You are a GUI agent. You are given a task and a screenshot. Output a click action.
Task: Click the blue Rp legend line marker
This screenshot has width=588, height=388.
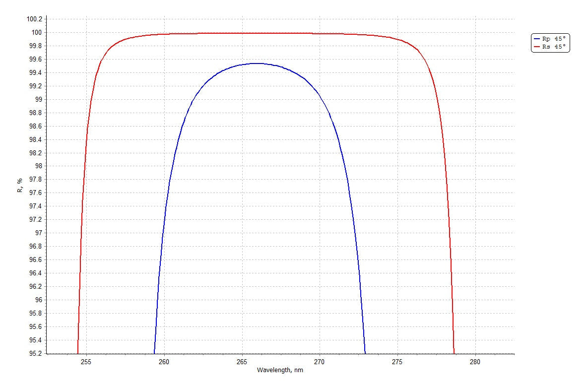[536, 39]
